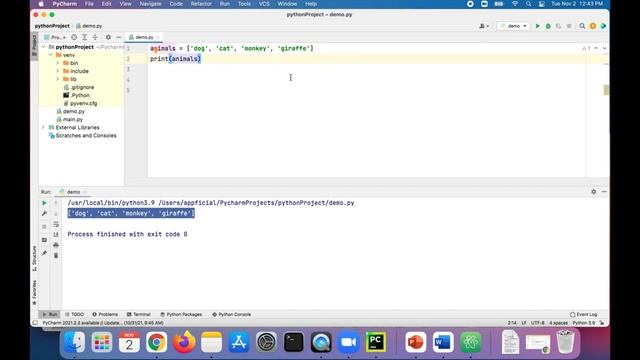Open the VCS menu
Image resolution: width=640 pixels, height=360 pixels.
coord(264,4)
